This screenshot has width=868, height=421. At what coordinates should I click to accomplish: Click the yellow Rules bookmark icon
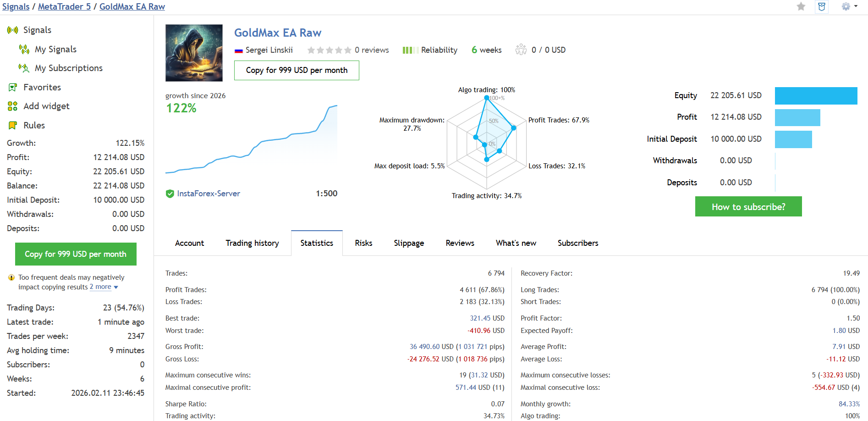tap(13, 125)
